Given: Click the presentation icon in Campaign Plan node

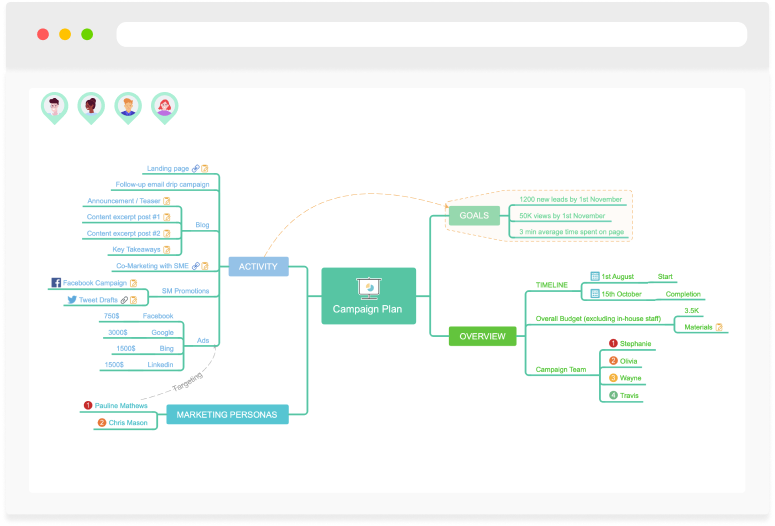Looking at the screenshot, I should tap(368, 288).
